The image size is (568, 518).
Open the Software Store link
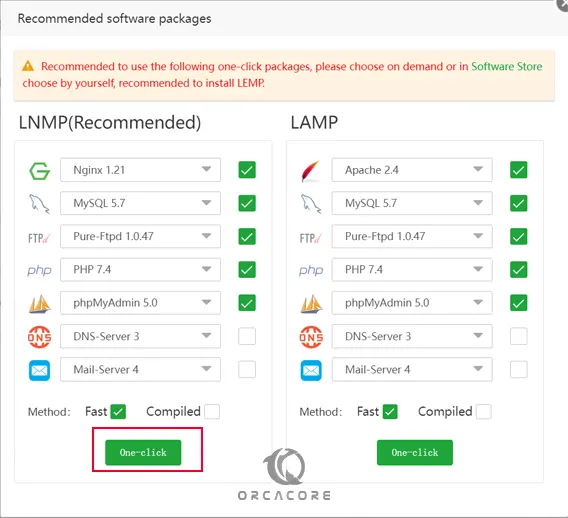(506, 67)
